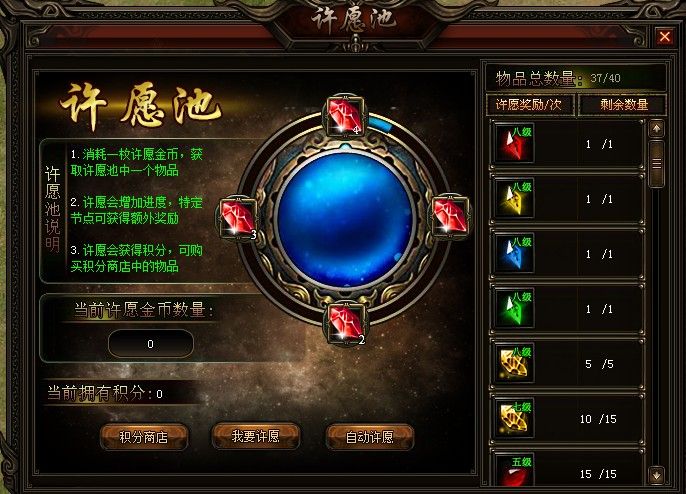This screenshot has width=686, height=494.
Task: Click the blue level-eight crystal reward icon
Action: click(x=514, y=253)
